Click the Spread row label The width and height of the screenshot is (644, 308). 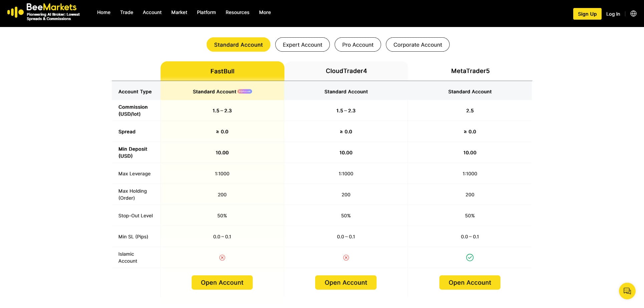click(127, 132)
